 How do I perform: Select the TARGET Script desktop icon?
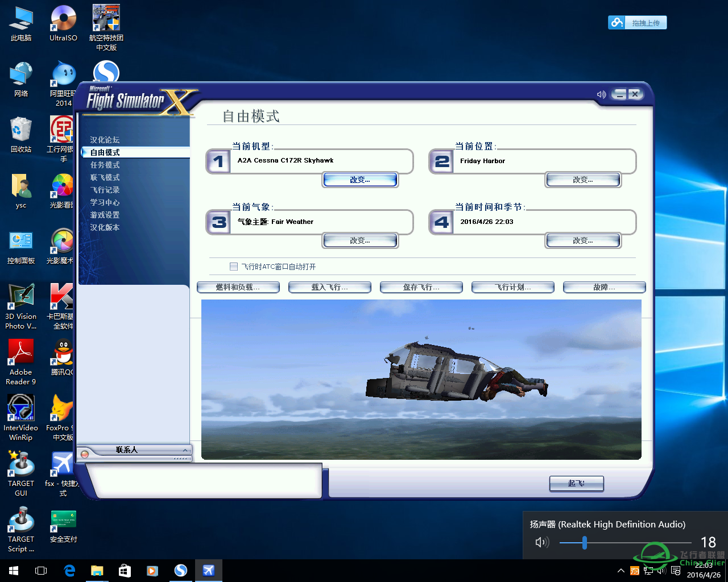point(21,529)
